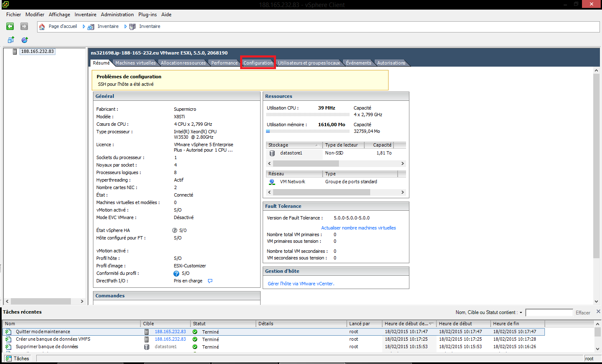
Task: Click the new virtual machine toolbar icon
Action: 11,40
